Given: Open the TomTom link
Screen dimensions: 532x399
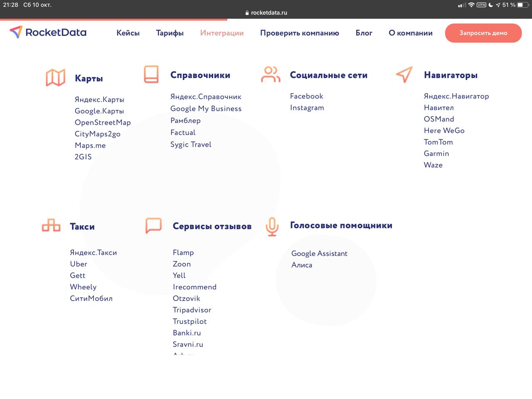Looking at the screenshot, I should [x=438, y=142].
